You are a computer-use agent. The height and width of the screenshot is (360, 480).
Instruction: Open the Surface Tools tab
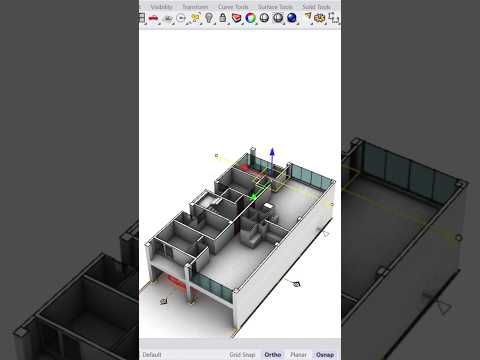275,7
